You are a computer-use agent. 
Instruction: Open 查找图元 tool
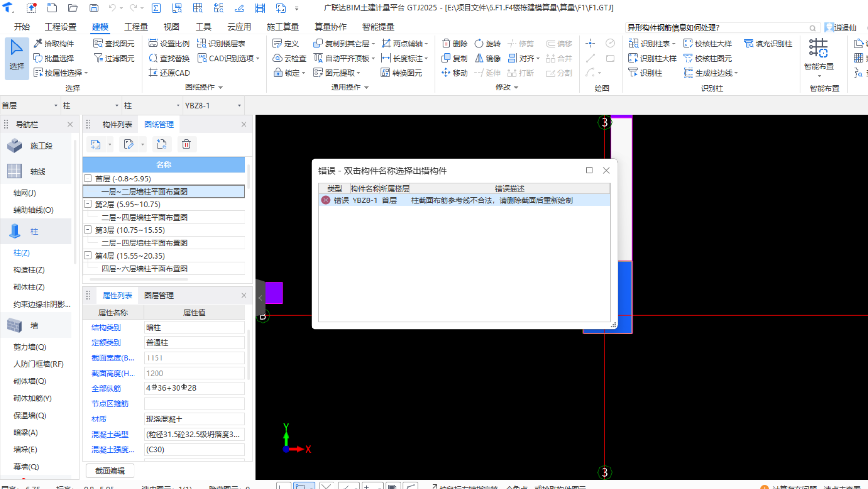pyautogui.click(x=114, y=44)
